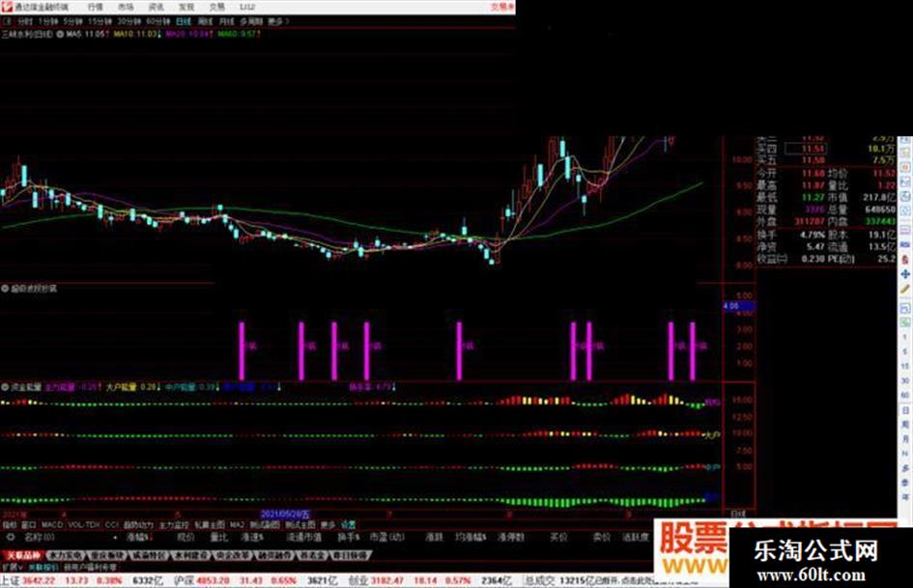This screenshot has width=913, height=588.
Task: Click the 30-minute shortcut in right toolbar
Action: coord(905,380)
